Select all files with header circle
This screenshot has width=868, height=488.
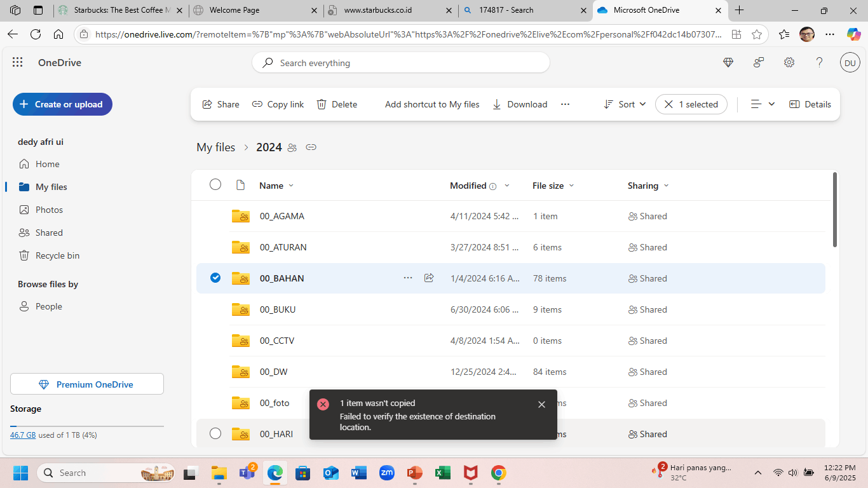215,184
